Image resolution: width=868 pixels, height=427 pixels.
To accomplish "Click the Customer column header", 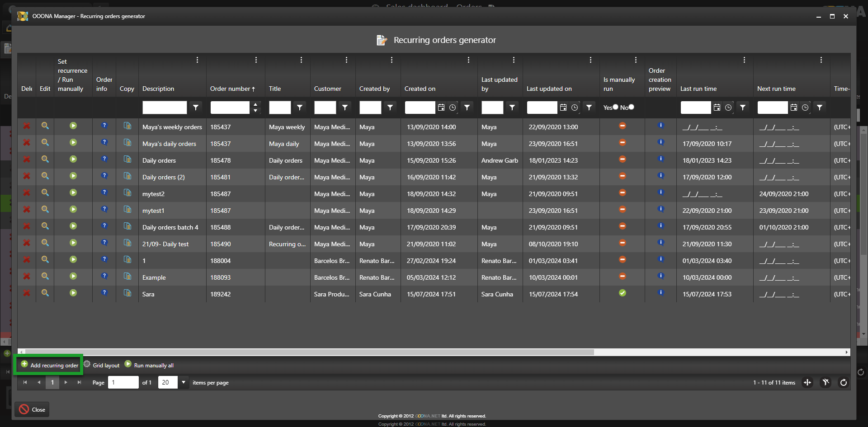I will pos(327,89).
